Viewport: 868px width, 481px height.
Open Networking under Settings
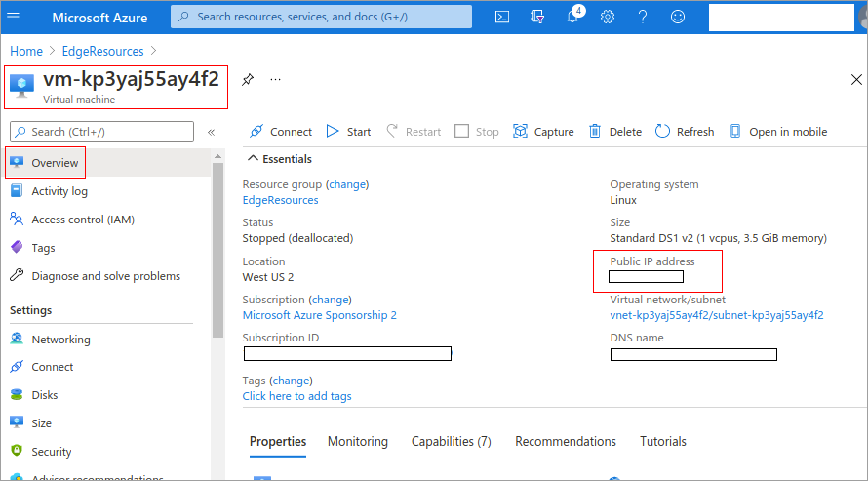tap(60, 340)
